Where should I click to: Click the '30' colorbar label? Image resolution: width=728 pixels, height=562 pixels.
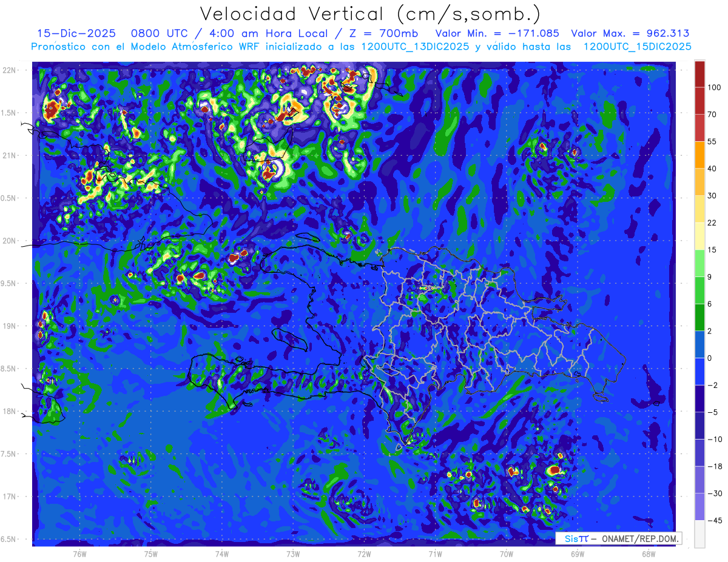712,195
